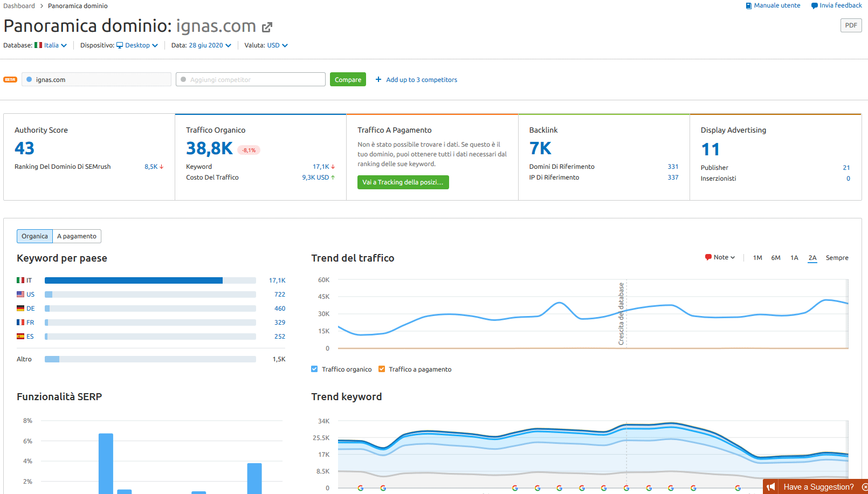Click Publisher value 21
The height and width of the screenshot is (494, 868).
846,168
